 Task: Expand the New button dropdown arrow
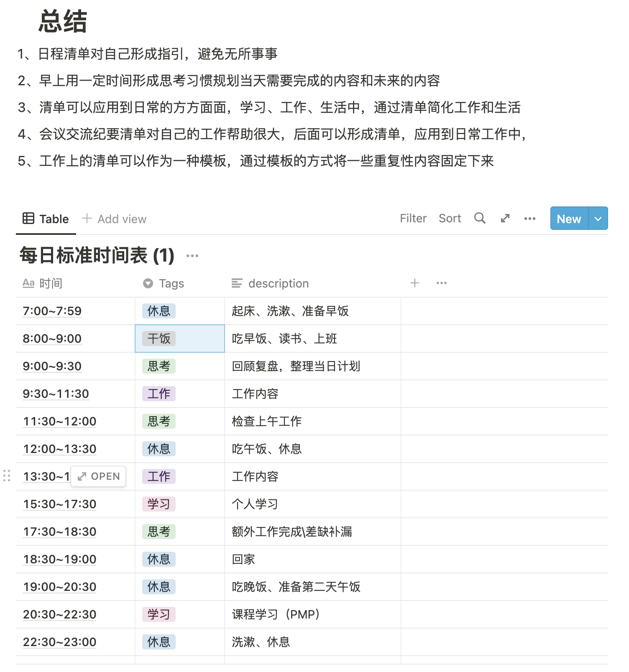[598, 219]
